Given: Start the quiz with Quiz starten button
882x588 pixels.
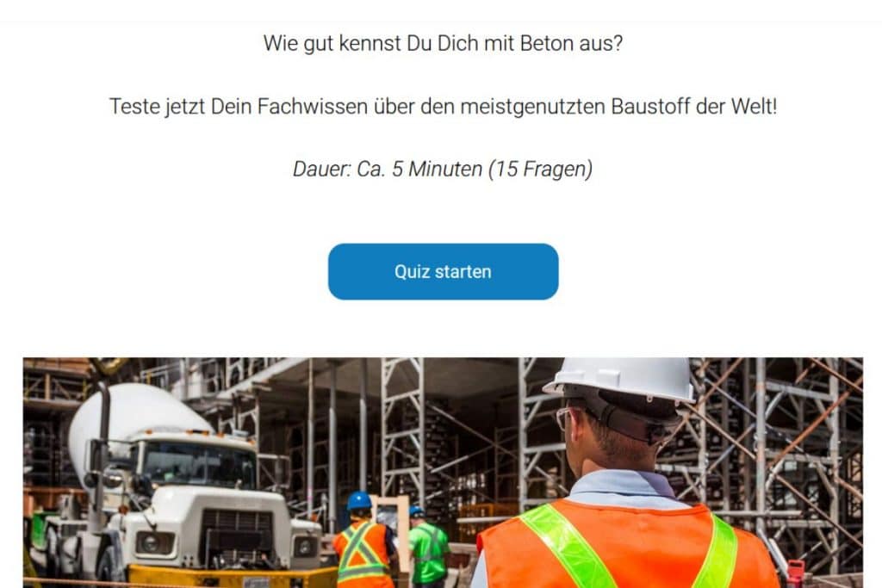Looking at the screenshot, I should 443,271.
